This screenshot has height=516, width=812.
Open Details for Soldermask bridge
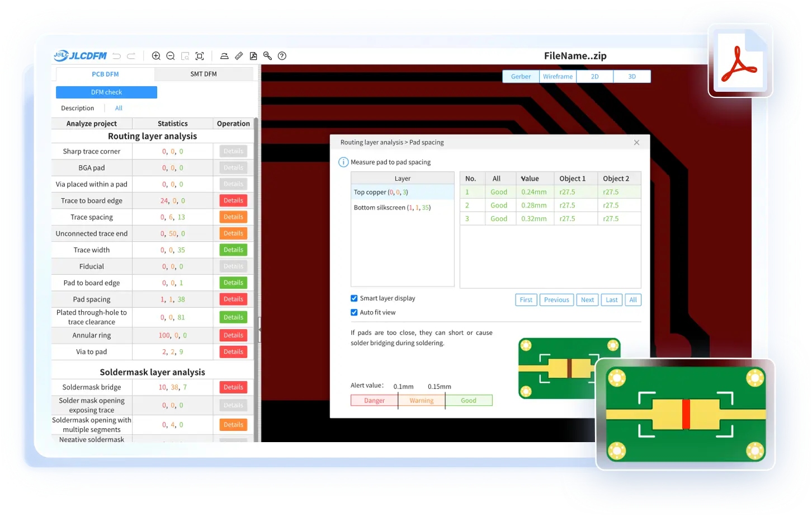click(x=233, y=387)
